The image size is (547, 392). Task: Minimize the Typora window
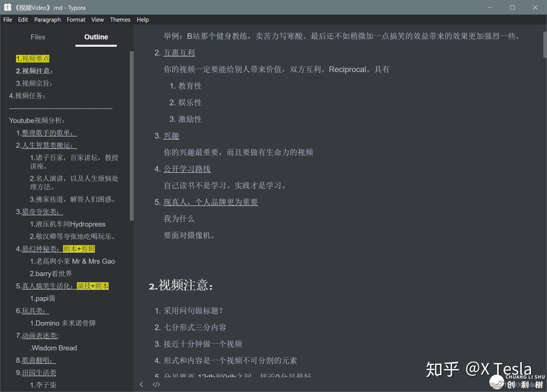point(490,8)
